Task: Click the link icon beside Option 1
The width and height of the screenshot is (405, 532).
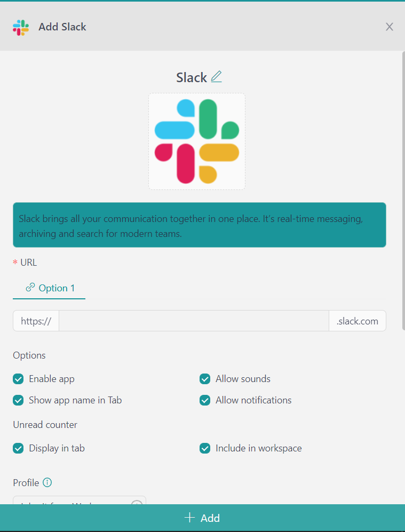Action: click(30, 288)
